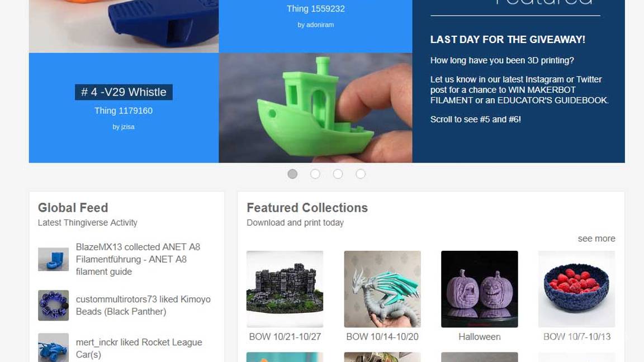Visit the 'by adoniram' author link
644x362 pixels.
click(x=315, y=25)
